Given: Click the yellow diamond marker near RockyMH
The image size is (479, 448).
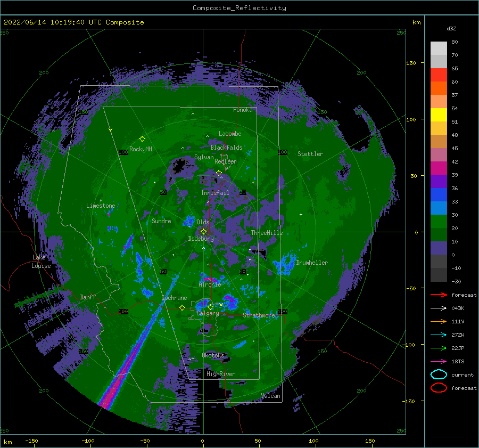Looking at the screenshot, I should click(x=142, y=139).
